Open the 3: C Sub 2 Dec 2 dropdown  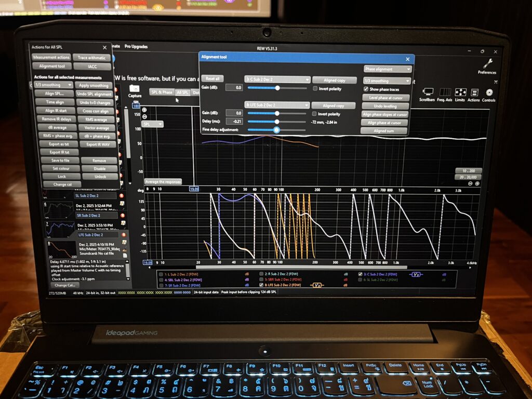(277, 79)
